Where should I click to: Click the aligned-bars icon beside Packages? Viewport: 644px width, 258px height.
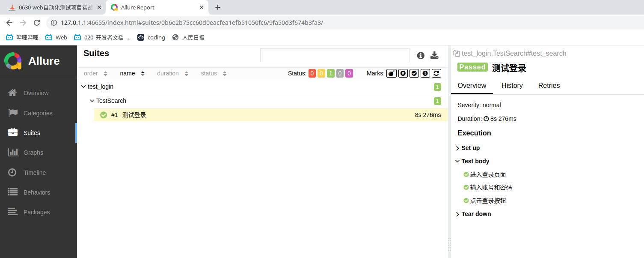click(x=13, y=212)
